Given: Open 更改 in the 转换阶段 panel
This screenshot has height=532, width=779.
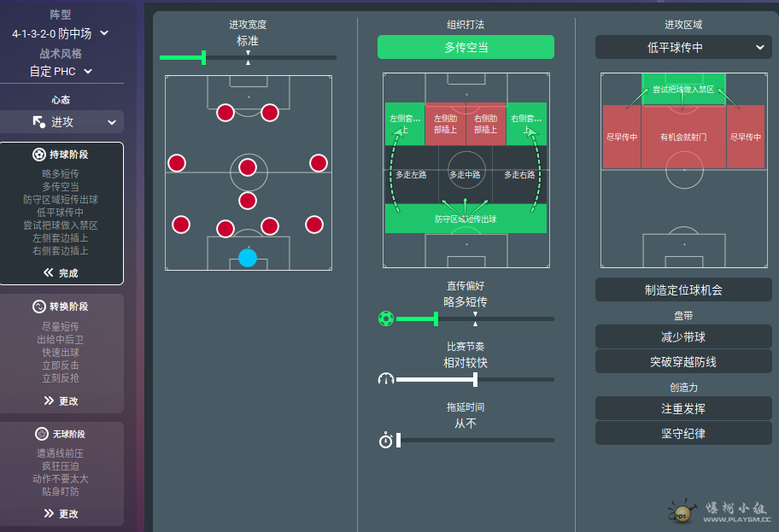Looking at the screenshot, I should 61,400.
